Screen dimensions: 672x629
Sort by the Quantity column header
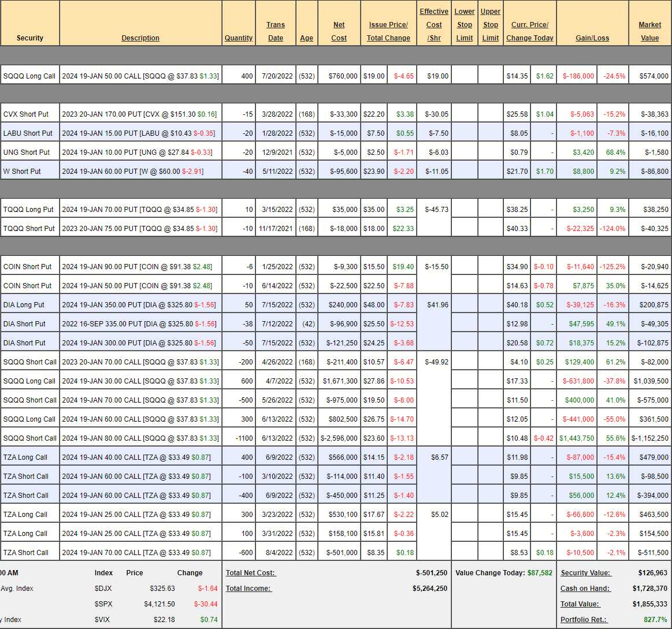239,38
